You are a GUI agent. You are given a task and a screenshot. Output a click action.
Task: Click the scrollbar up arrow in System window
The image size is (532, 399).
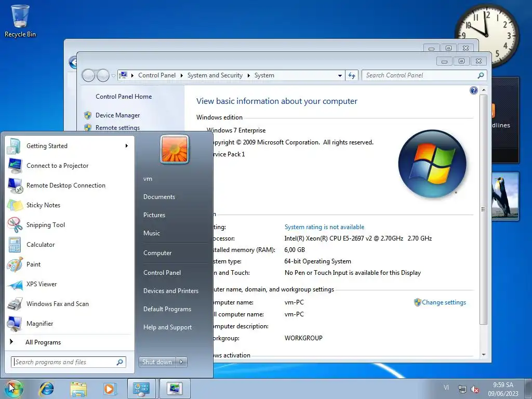point(484,90)
